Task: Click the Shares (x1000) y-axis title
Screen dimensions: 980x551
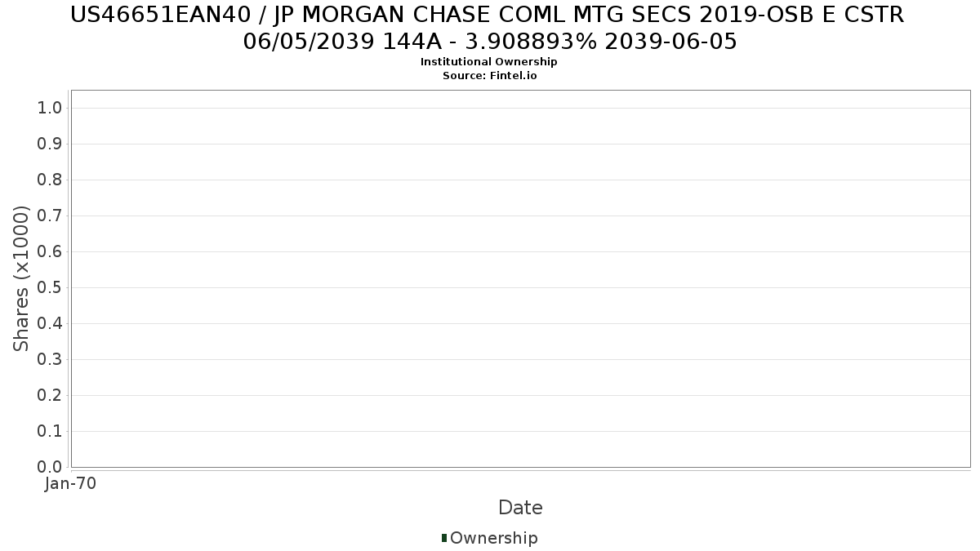Action: [21, 278]
